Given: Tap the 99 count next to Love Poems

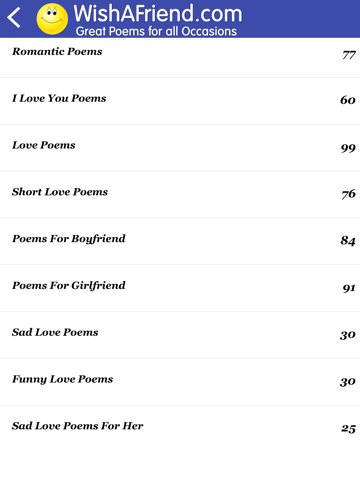Looking at the screenshot, I should point(348,148).
